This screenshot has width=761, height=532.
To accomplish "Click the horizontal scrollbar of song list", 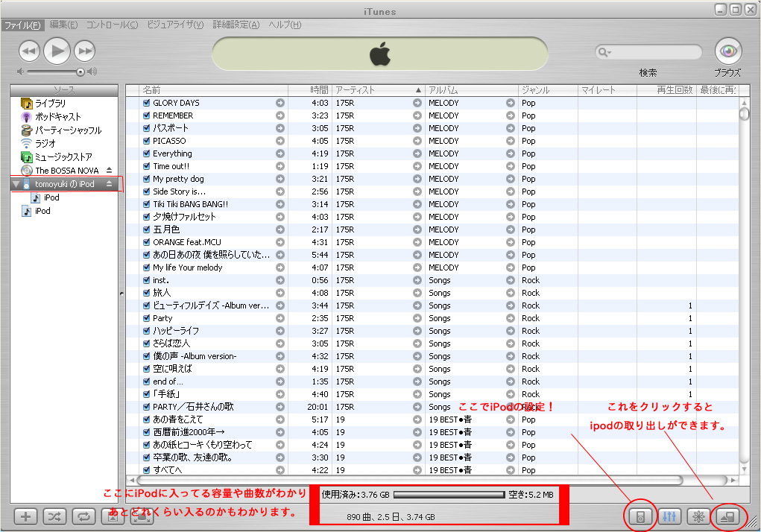I will pyautogui.click(x=410, y=480).
